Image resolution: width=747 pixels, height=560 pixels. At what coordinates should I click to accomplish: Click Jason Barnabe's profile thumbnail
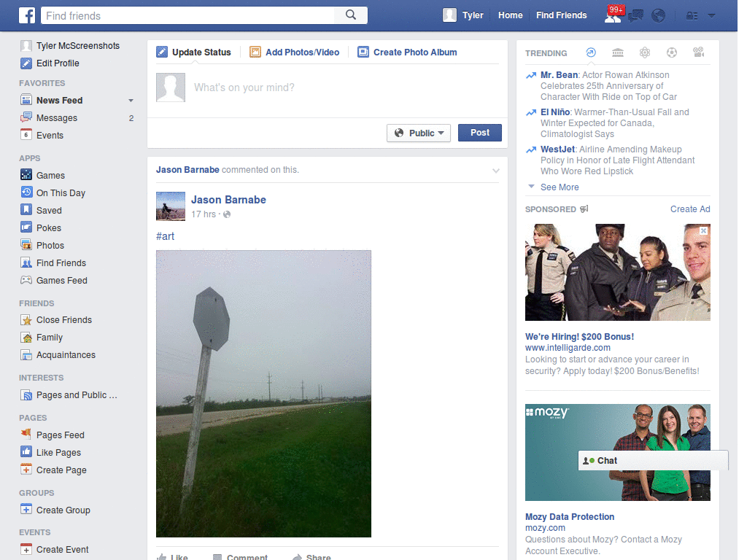point(171,206)
